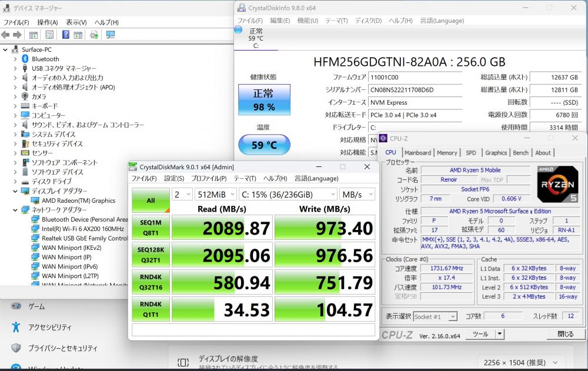
Task: Open test count dropdown showing 2
Action: pyautogui.click(x=182, y=194)
